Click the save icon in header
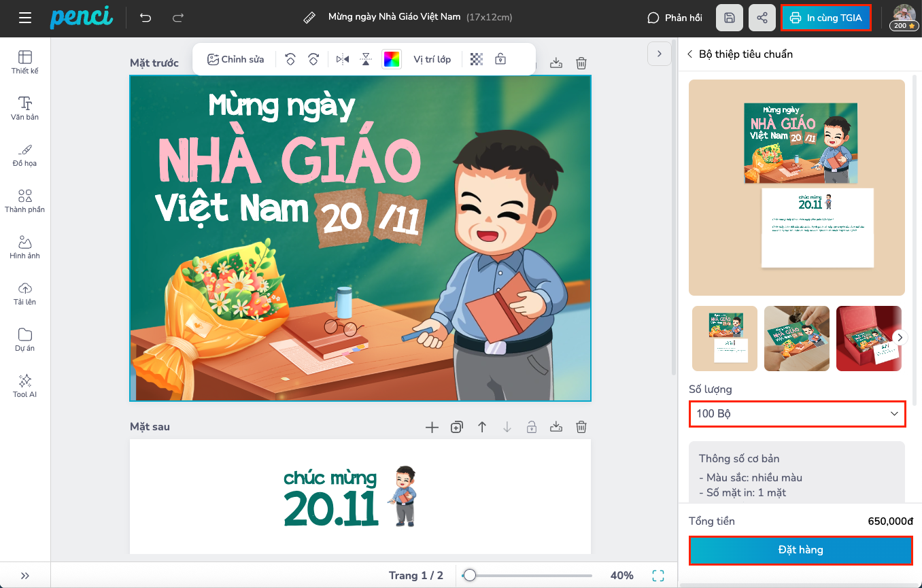This screenshot has height=588, width=922. [729, 18]
